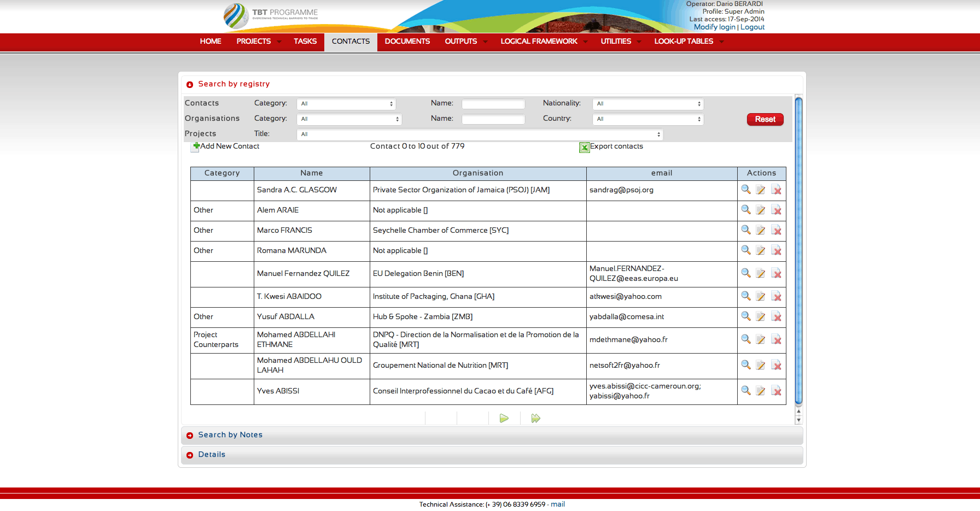
Task: Click the Export contacts link
Action: [x=616, y=146]
